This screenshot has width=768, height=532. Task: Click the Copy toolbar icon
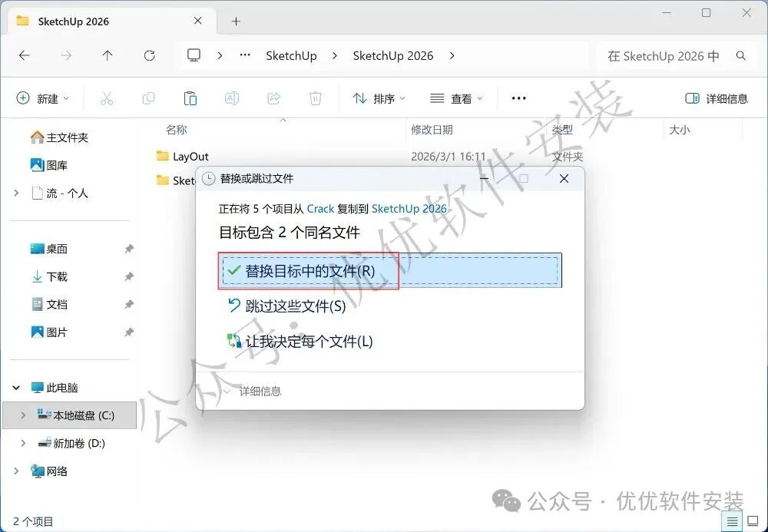[148, 98]
